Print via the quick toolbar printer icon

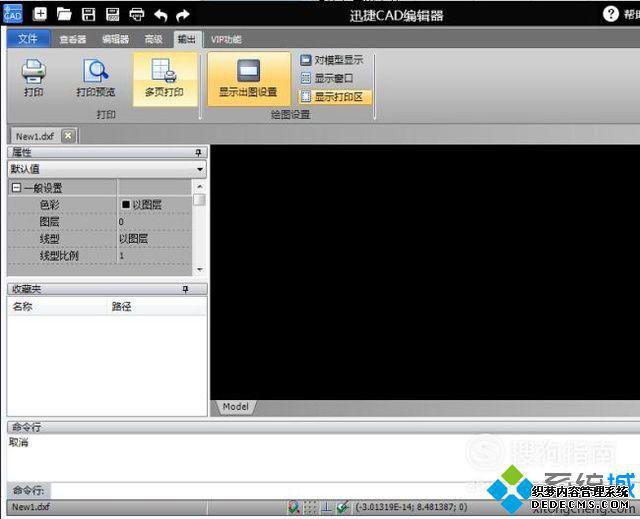[137, 15]
